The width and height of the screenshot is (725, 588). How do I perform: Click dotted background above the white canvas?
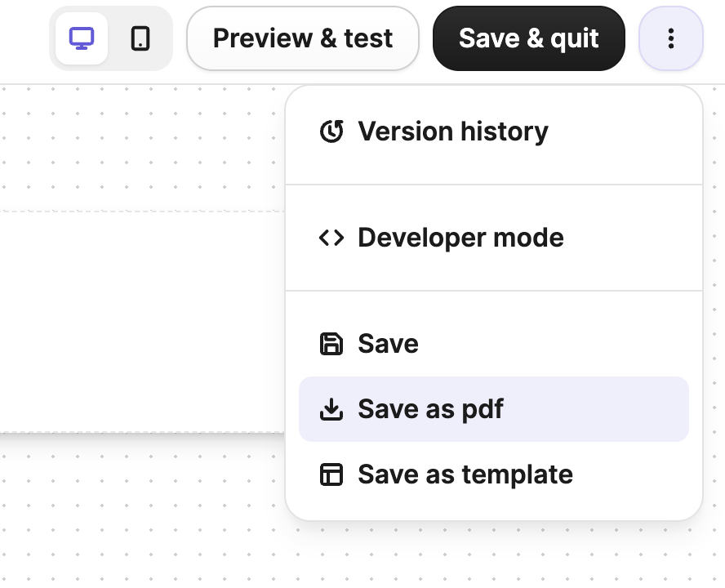pos(139,147)
